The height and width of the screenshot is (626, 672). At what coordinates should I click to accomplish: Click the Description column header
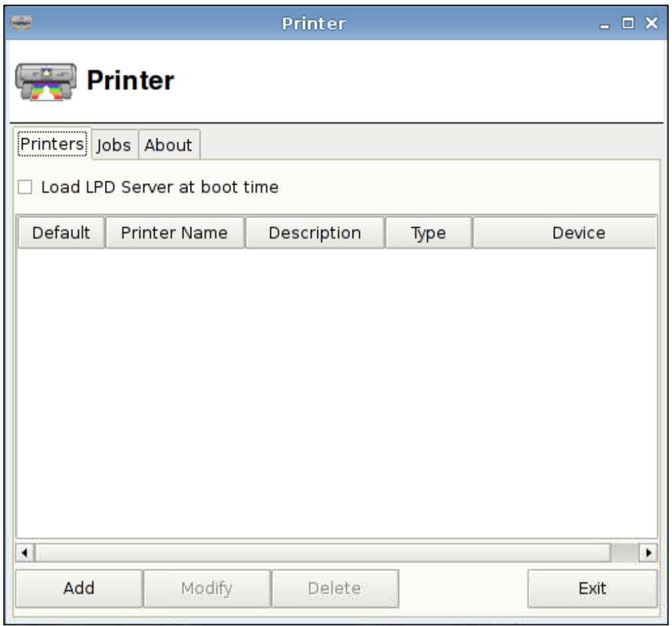point(315,233)
